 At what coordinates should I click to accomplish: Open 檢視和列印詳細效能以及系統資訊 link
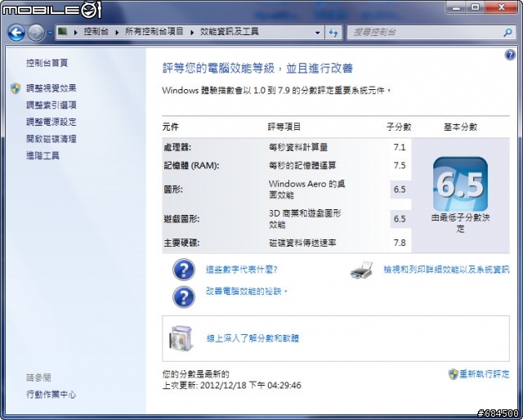tap(446, 270)
